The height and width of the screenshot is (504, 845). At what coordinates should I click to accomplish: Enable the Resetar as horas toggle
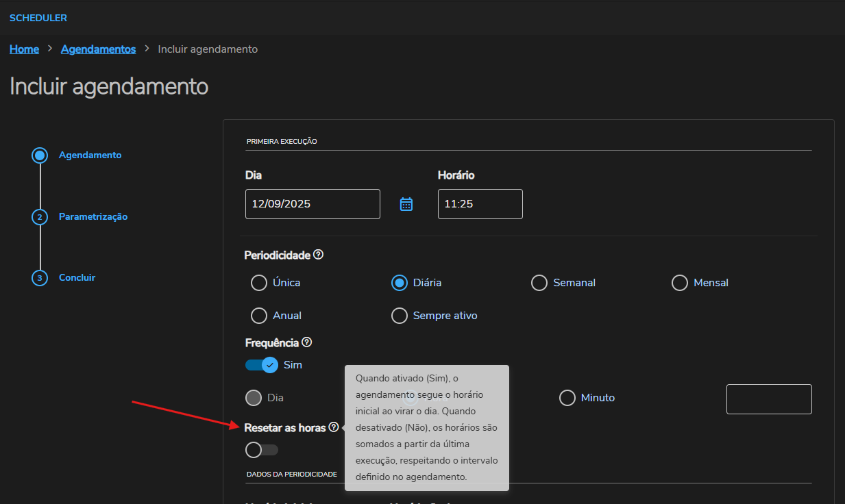click(261, 450)
